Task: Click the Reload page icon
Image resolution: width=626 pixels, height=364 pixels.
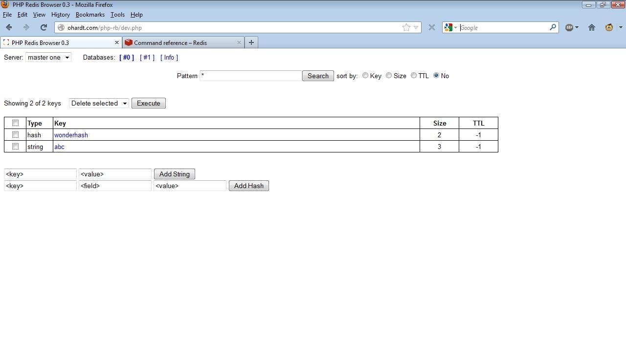Action: coord(44,27)
